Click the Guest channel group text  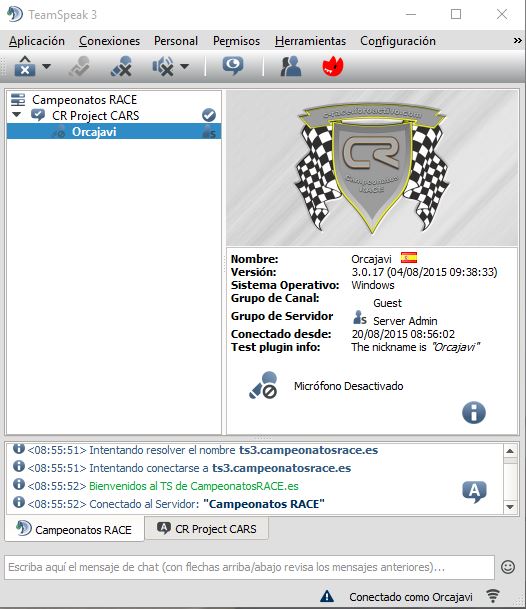(x=387, y=303)
